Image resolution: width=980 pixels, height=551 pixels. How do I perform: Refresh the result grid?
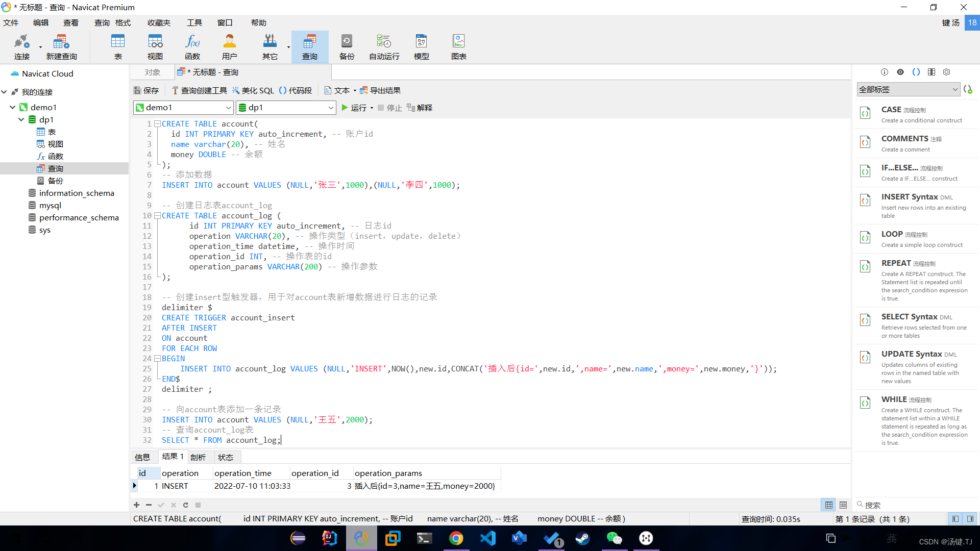click(x=185, y=505)
